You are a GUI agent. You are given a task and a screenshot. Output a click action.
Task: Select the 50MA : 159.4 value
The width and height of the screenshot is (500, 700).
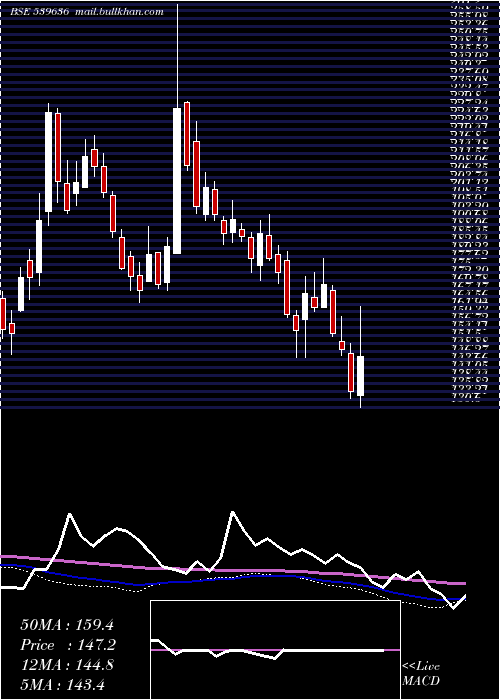[x=67, y=625]
